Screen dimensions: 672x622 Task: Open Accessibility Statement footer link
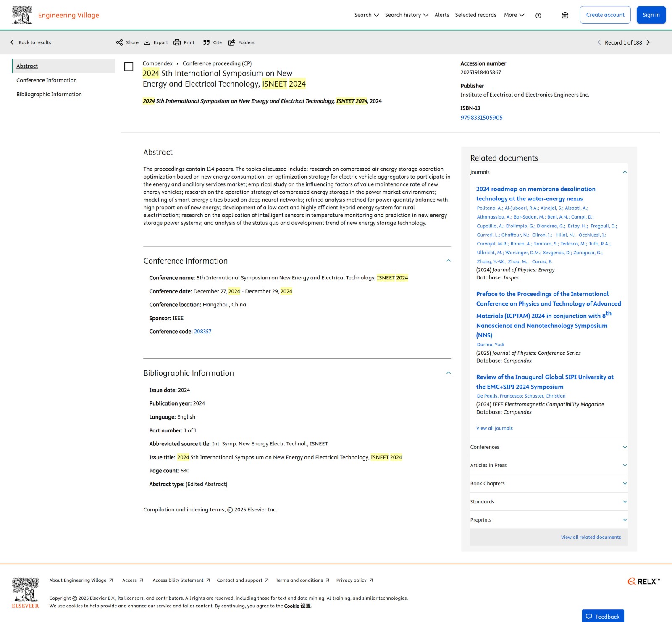181,580
